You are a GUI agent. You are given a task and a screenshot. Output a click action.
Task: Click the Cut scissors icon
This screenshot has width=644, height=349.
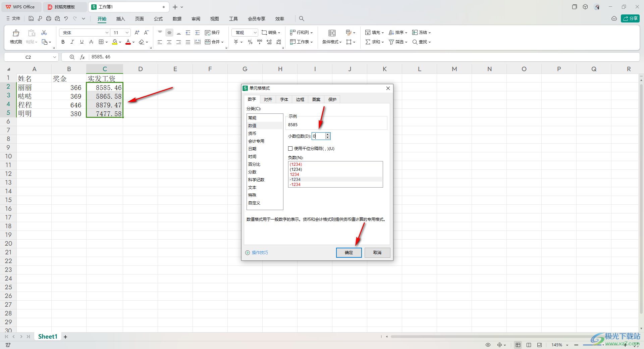(x=44, y=33)
